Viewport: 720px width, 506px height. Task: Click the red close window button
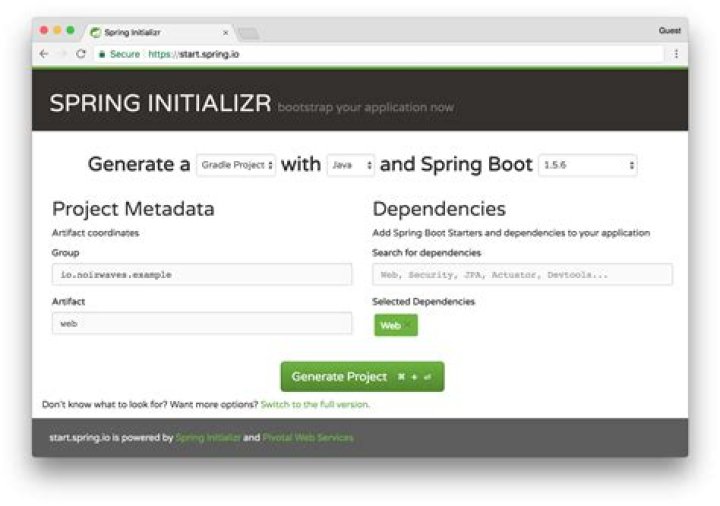[44, 30]
